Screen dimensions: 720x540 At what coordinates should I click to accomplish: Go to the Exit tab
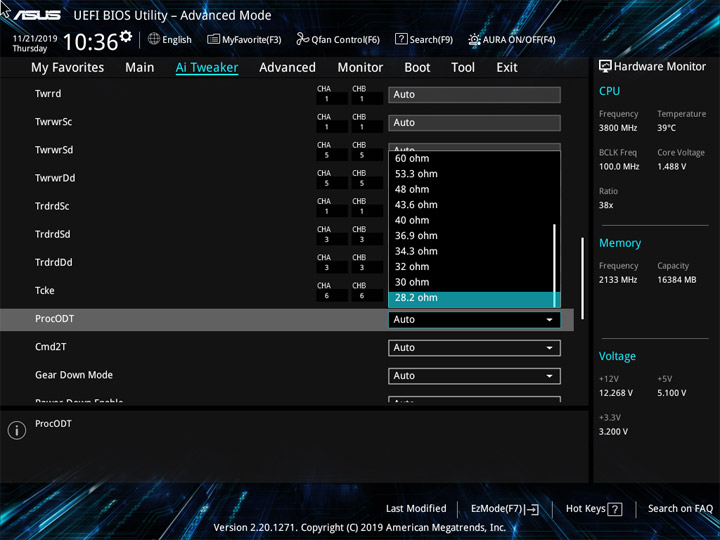(506, 68)
